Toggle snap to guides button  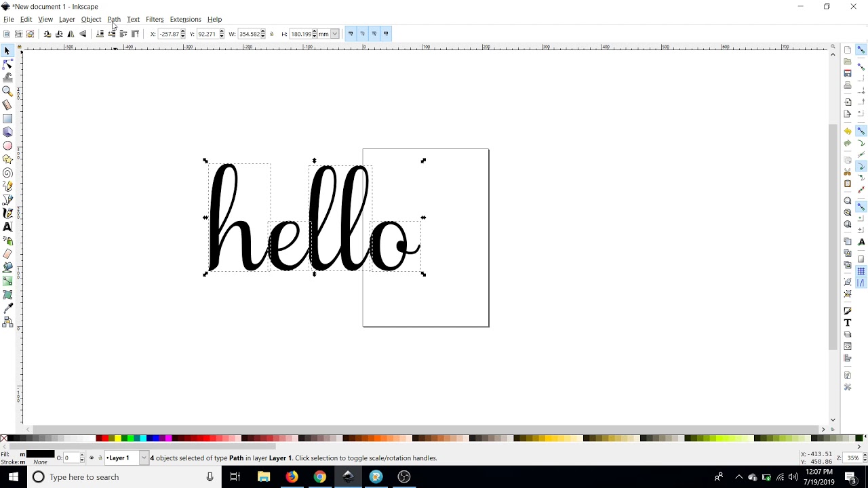(x=861, y=283)
